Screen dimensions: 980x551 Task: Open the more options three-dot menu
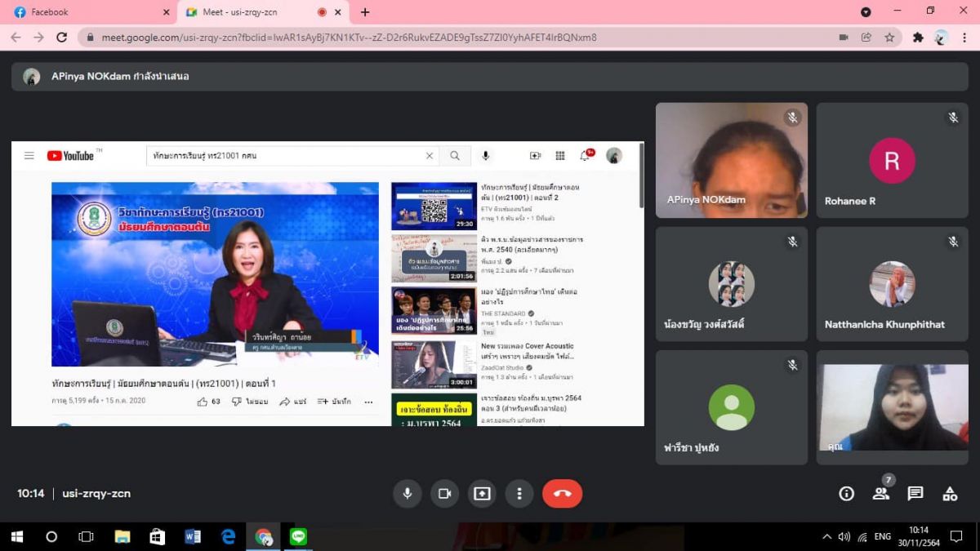point(519,493)
